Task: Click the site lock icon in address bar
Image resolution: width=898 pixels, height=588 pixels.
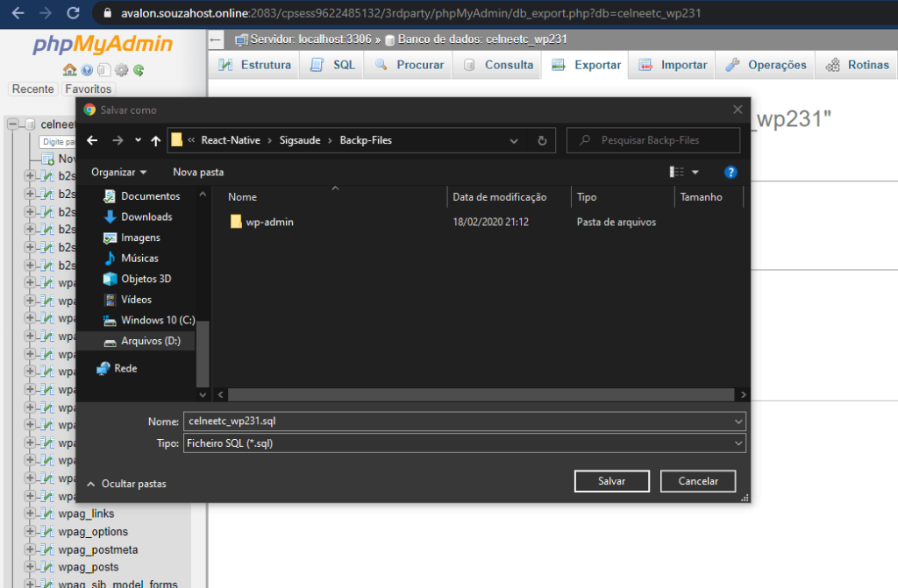Action: pyautogui.click(x=107, y=13)
